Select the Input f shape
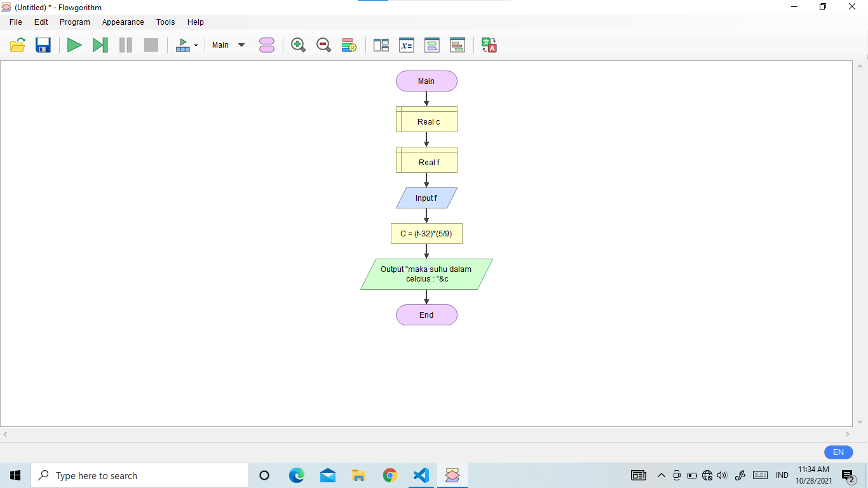 pyautogui.click(x=426, y=198)
